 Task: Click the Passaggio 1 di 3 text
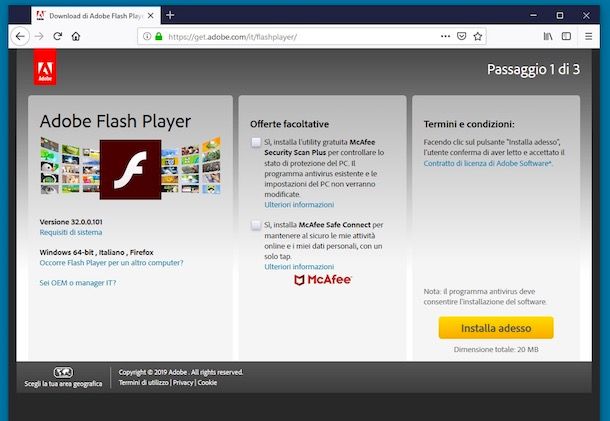click(533, 69)
